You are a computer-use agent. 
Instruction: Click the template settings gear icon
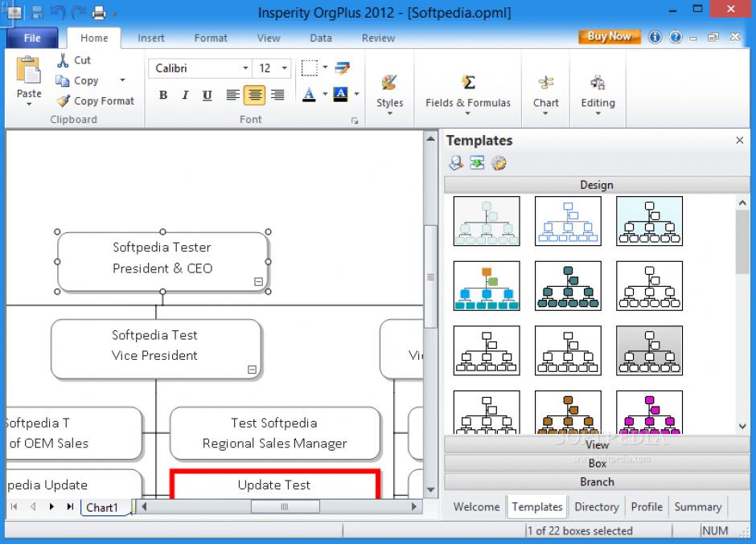click(x=499, y=163)
